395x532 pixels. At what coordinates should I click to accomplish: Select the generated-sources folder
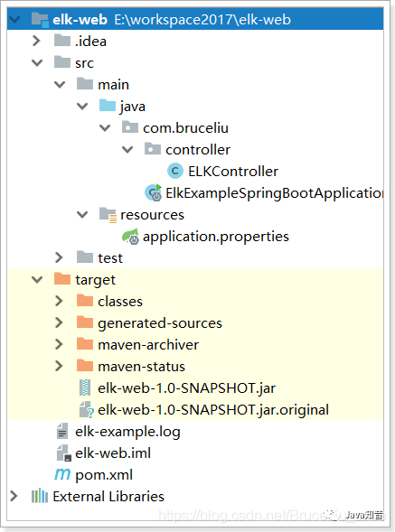(x=160, y=323)
